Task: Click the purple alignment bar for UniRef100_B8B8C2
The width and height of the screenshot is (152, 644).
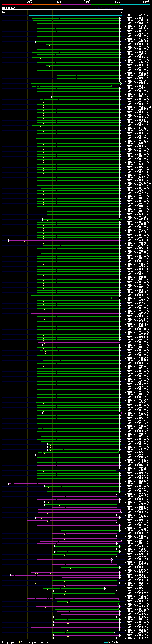Action: pos(76,73)
